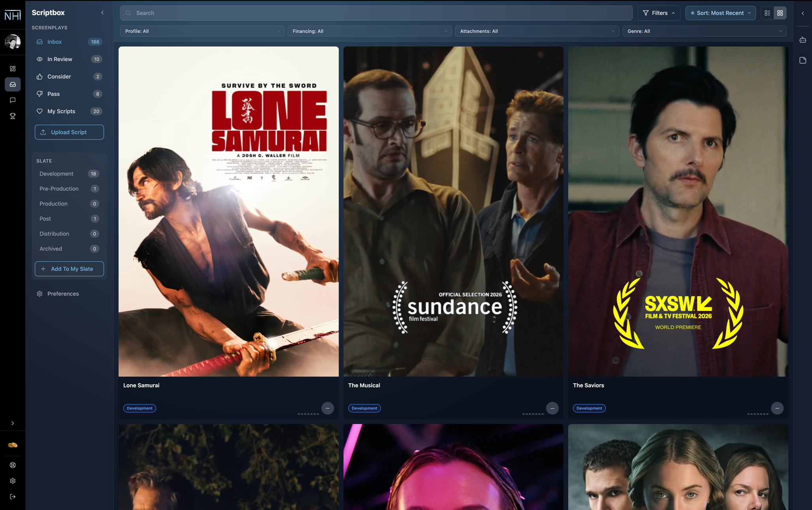Screen dimensions: 812x510
Task: Open the Inbox screenplays folder
Action: pyautogui.click(x=69, y=42)
